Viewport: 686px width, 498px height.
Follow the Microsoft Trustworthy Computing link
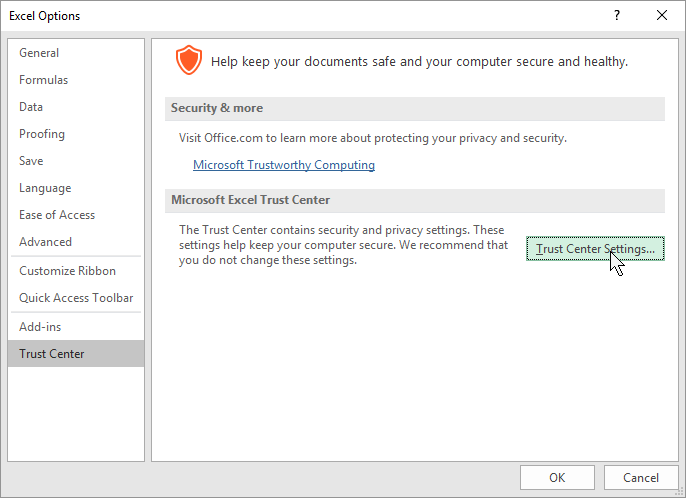[x=284, y=165]
